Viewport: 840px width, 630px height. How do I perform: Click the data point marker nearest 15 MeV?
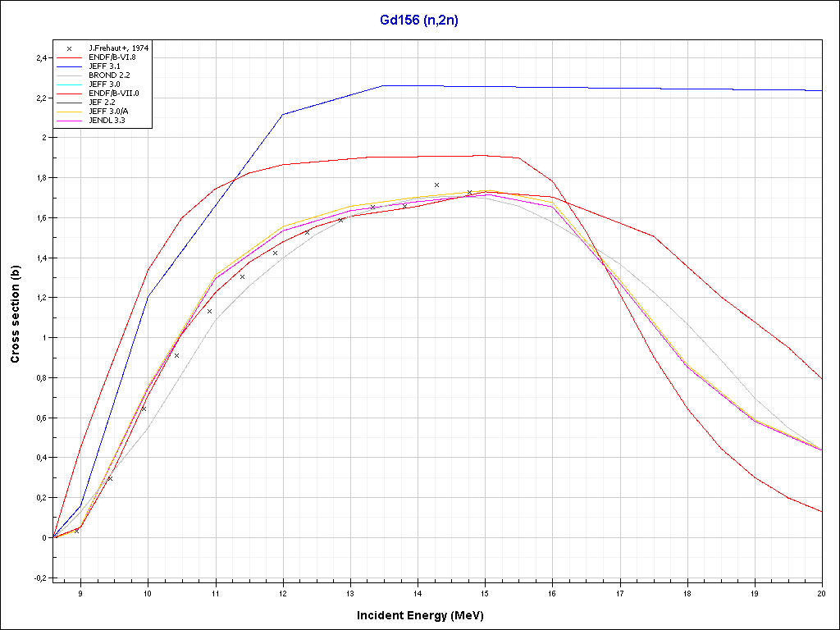[x=469, y=193]
